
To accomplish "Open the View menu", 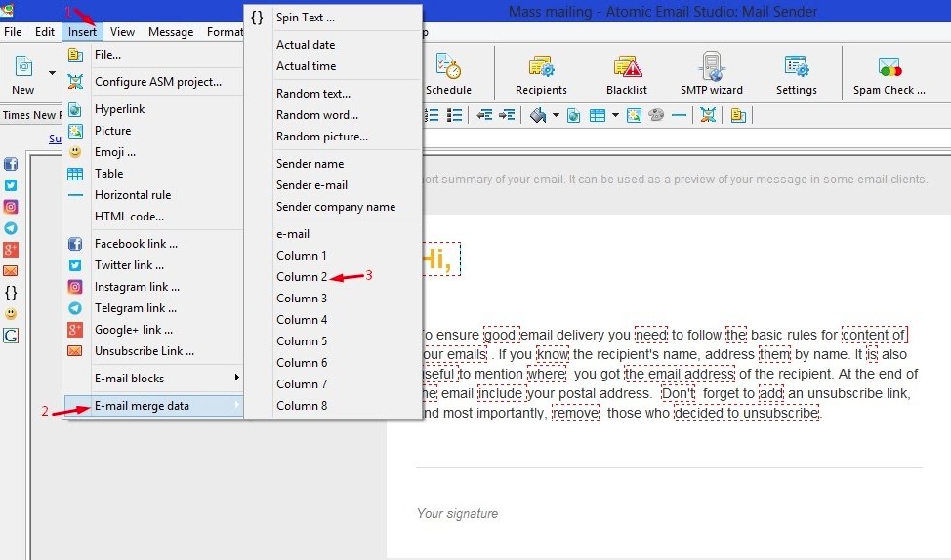I will pos(122,32).
